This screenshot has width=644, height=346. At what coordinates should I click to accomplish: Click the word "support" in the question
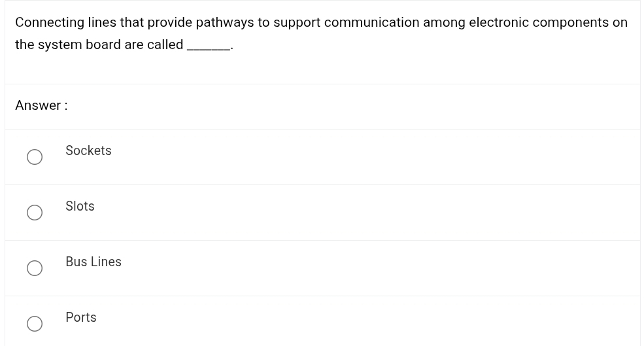point(297,22)
